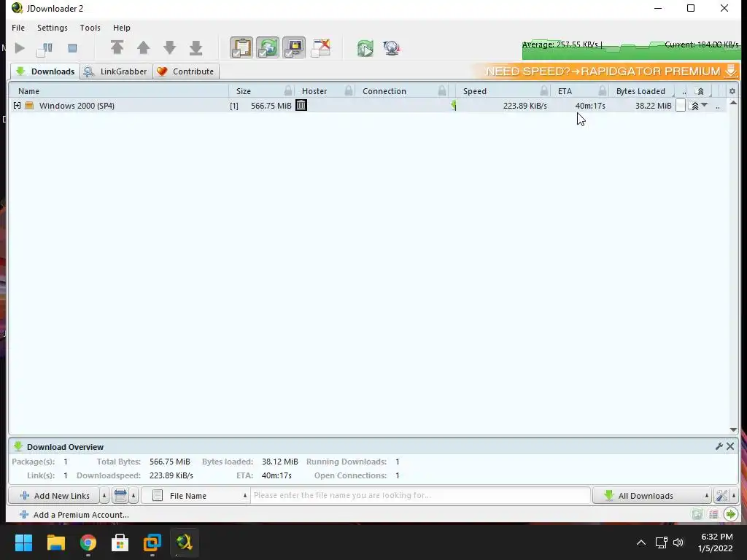Toggle lock on Connection column

coord(442,90)
